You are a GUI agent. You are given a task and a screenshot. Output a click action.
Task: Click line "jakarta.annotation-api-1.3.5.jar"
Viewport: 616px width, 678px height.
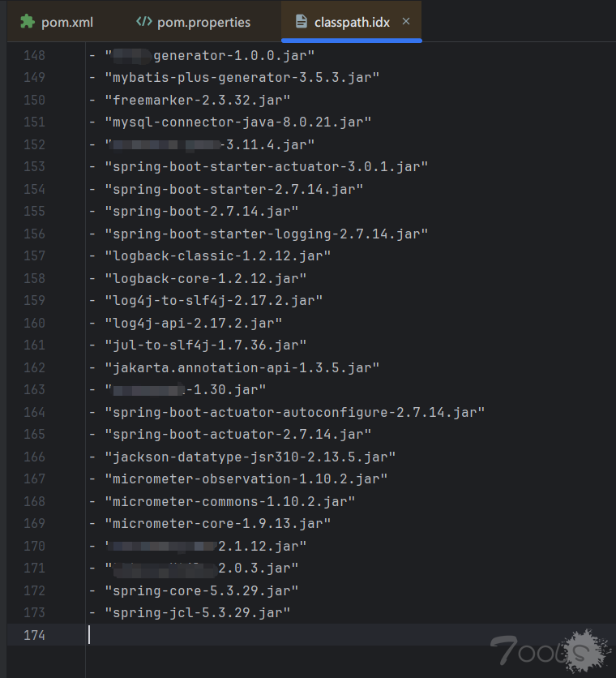pos(242,367)
